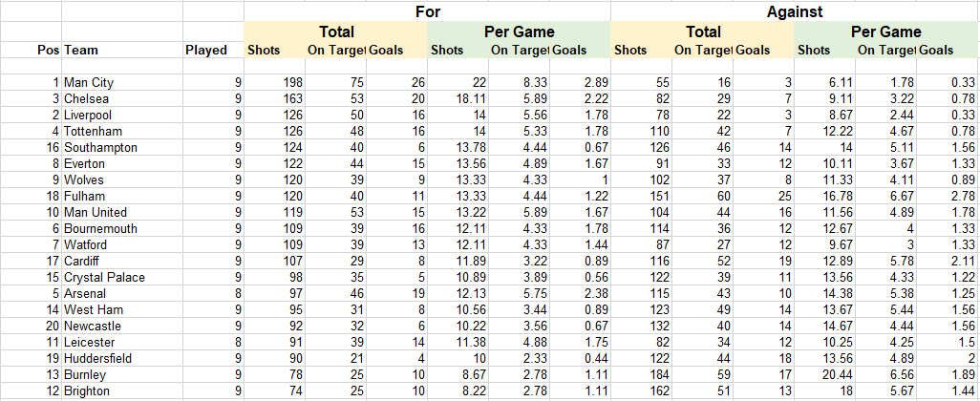Select Tottenham's team name cell
Image resolution: width=980 pixels, height=401 pixels.
[x=122, y=131]
